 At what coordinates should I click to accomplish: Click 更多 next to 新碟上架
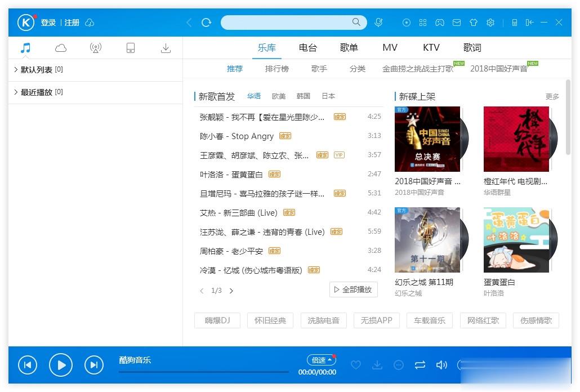click(x=552, y=96)
